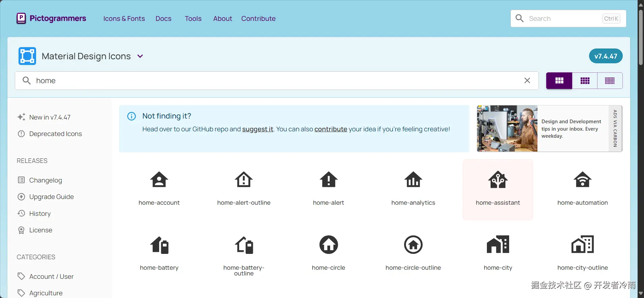Click the info icon beside Not finding it

point(131,116)
